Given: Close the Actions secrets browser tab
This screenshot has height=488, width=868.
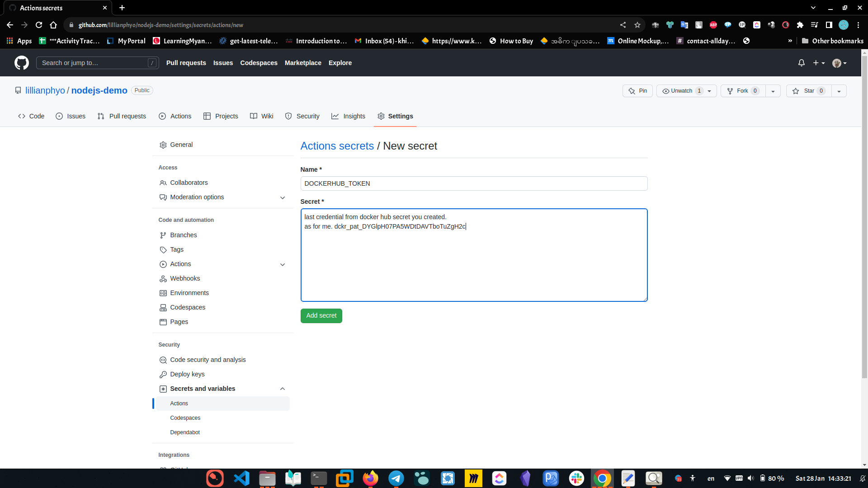Looking at the screenshot, I should 105,8.
